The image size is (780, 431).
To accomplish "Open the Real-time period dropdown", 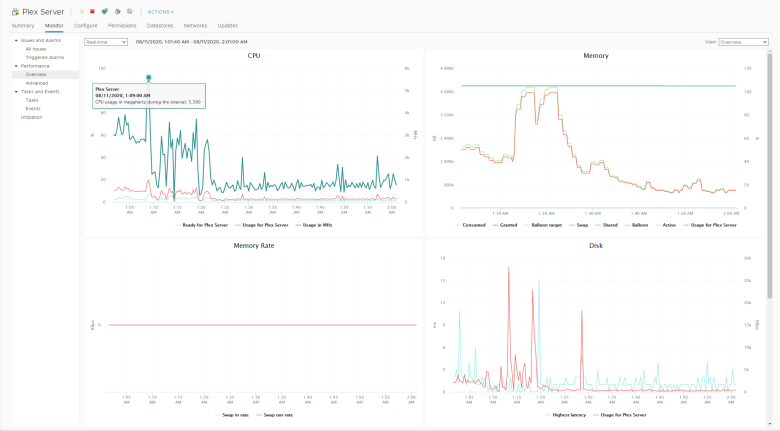I will click(106, 42).
